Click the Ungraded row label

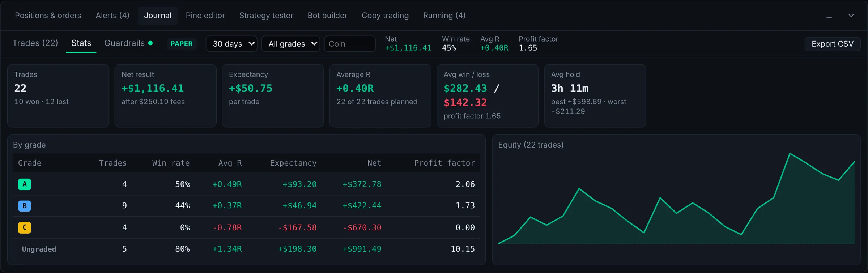click(39, 249)
